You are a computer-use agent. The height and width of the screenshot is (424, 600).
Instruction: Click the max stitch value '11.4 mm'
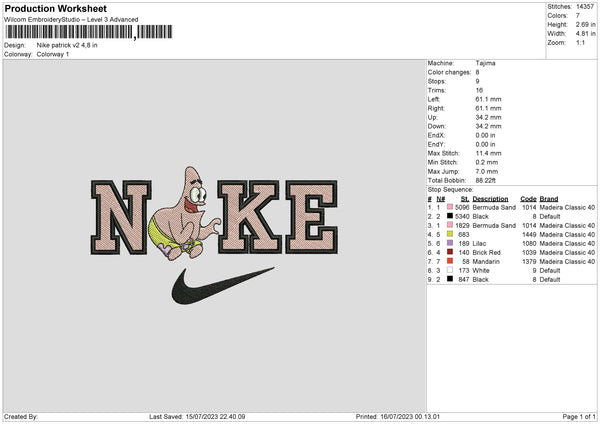pos(488,153)
